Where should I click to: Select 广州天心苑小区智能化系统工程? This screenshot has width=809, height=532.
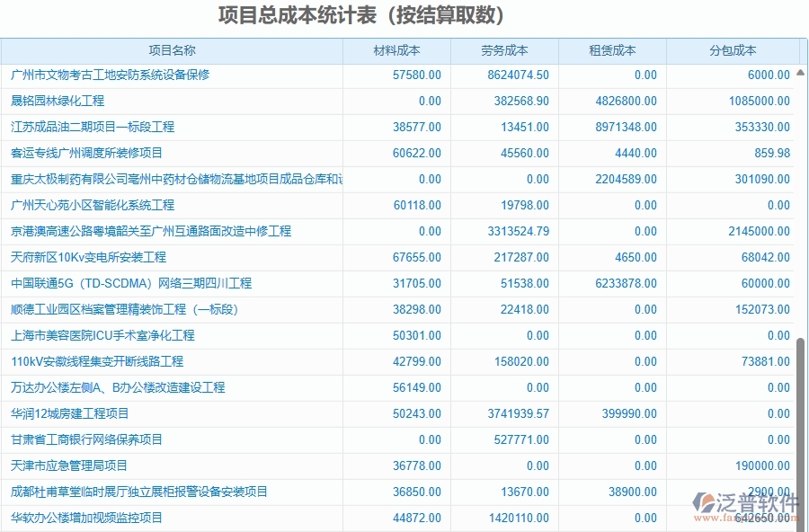(94, 206)
